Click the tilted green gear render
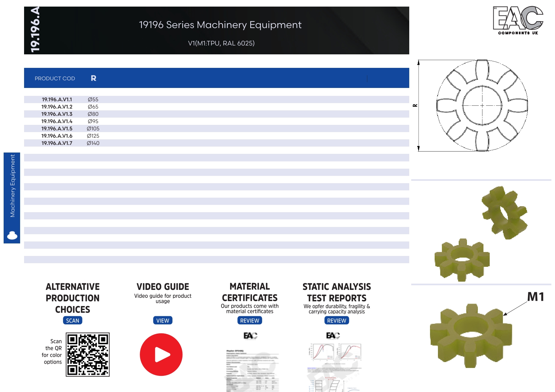This screenshot has width=555, height=392. click(504, 212)
